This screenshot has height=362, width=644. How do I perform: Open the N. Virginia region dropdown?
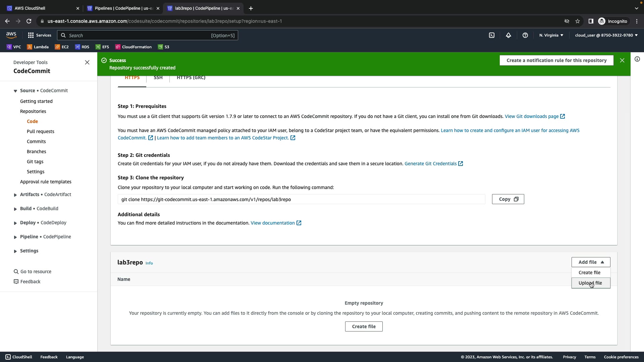551,35
